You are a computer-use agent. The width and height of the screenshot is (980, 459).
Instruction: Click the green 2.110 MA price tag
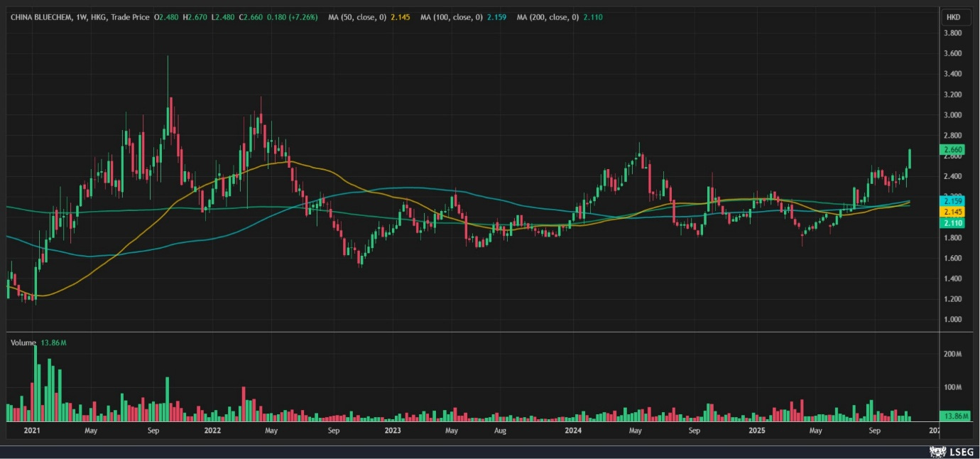(x=952, y=223)
